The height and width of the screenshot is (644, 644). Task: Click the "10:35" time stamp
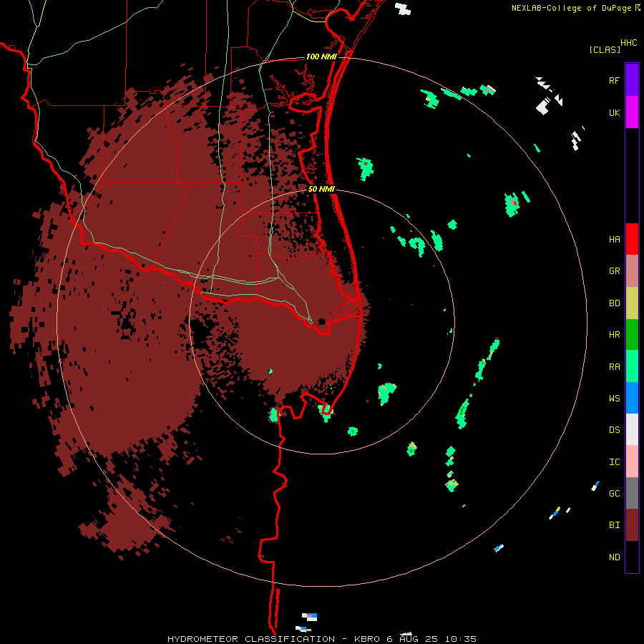tap(461, 639)
